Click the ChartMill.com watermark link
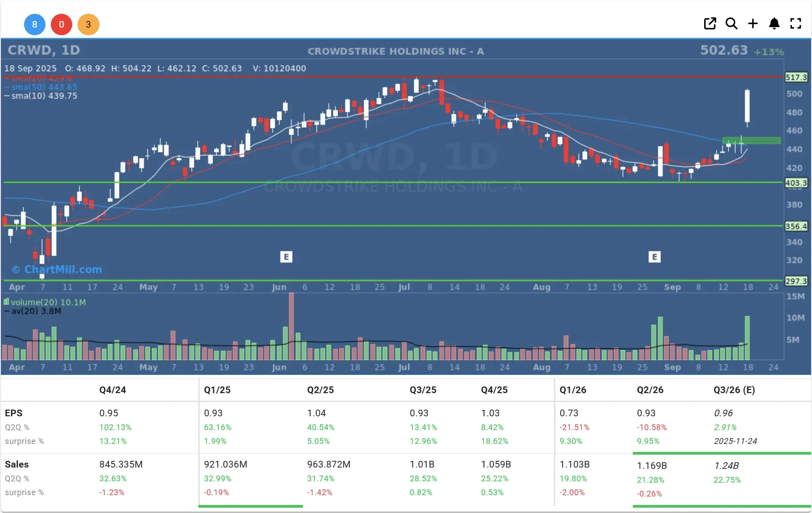The width and height of the screenshot is (812, 513). pyautogui.click(x=57, y=270)
